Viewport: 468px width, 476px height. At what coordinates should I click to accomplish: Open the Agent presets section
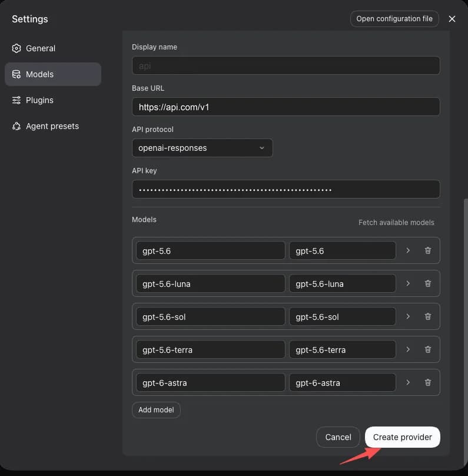click(53, 126)
